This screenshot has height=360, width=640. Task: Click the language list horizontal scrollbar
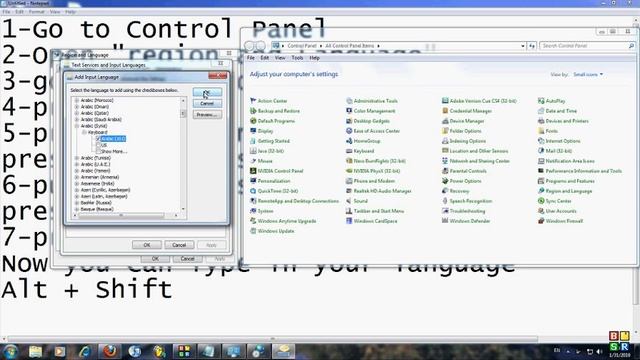(125, 215)
